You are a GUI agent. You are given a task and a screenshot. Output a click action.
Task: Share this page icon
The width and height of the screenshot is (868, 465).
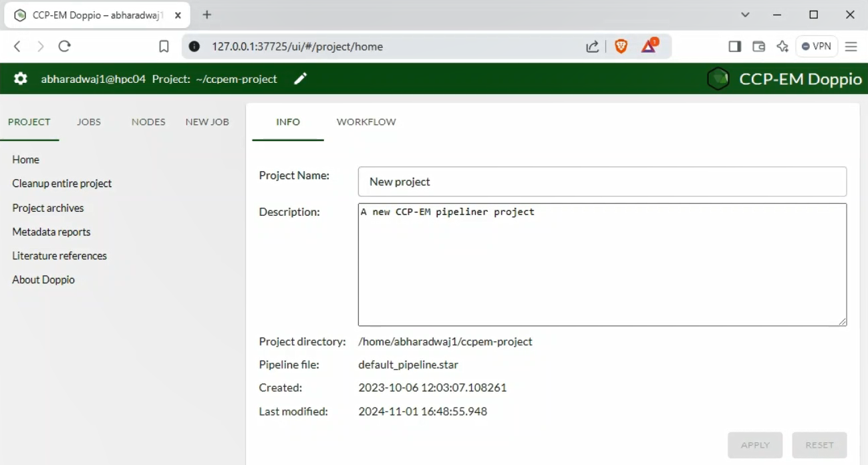[x=592, y=46]
